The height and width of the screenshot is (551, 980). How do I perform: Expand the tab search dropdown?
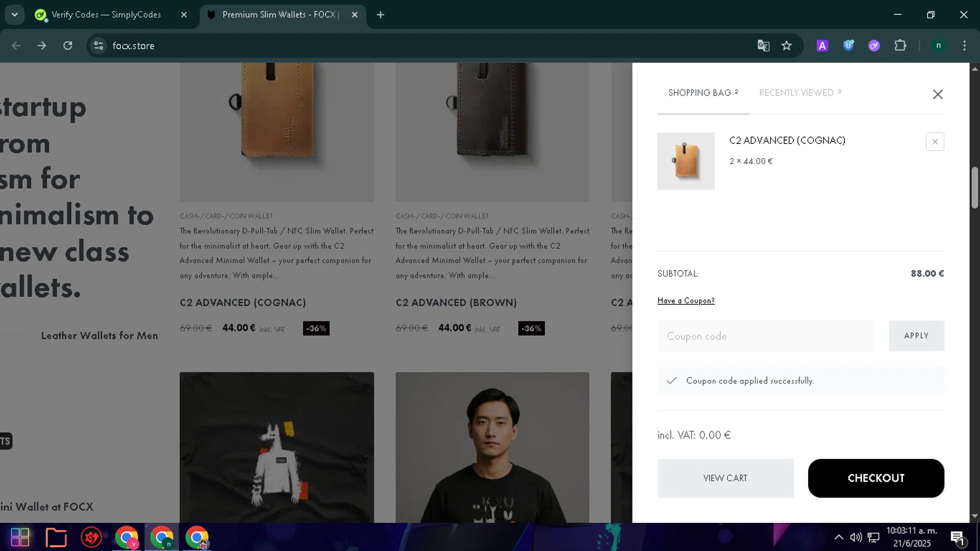point(14,14)
